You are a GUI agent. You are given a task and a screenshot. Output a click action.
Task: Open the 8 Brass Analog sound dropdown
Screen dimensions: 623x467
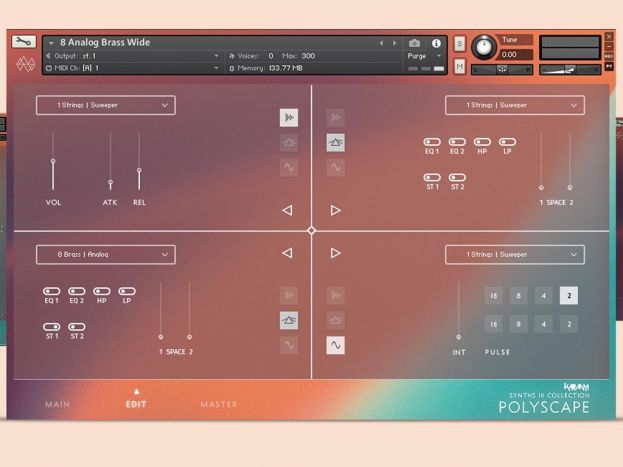tap(106, 254)
